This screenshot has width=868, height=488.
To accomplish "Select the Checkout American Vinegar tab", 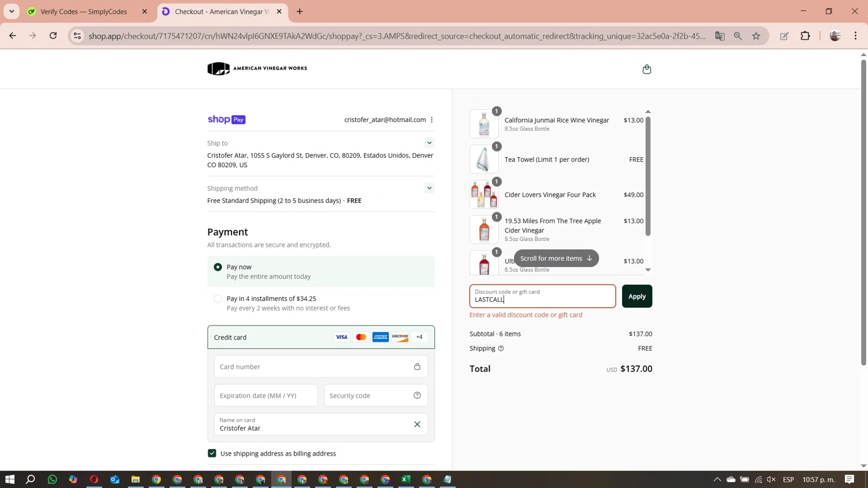I will click(x=222, y=12).
